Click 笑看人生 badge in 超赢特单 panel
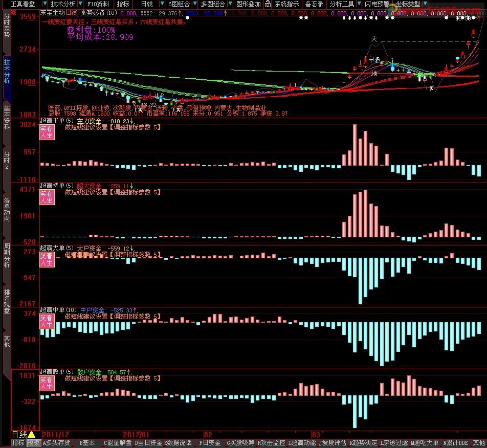 (47, 197)
